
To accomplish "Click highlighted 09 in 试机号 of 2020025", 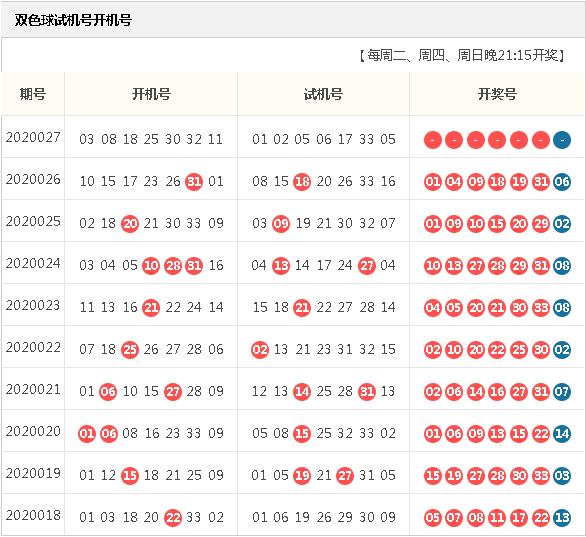I will [x=281, y=224].
